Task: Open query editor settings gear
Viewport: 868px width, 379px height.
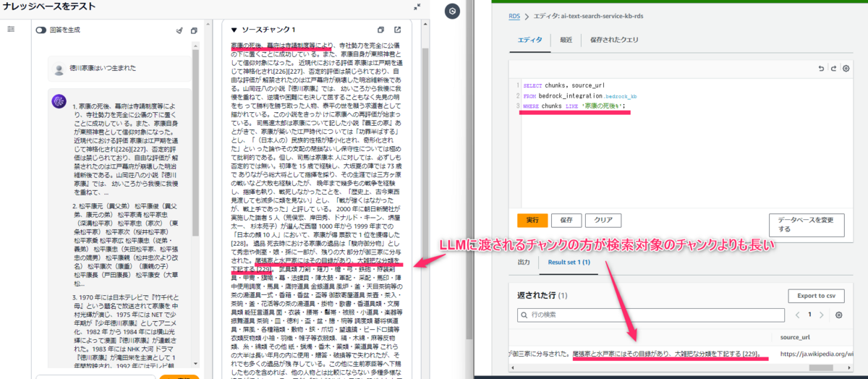Action: (x=846, y=68)
